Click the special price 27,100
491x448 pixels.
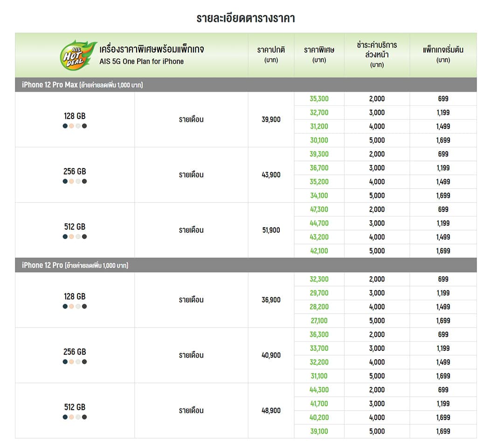click(x=319, y=321)
